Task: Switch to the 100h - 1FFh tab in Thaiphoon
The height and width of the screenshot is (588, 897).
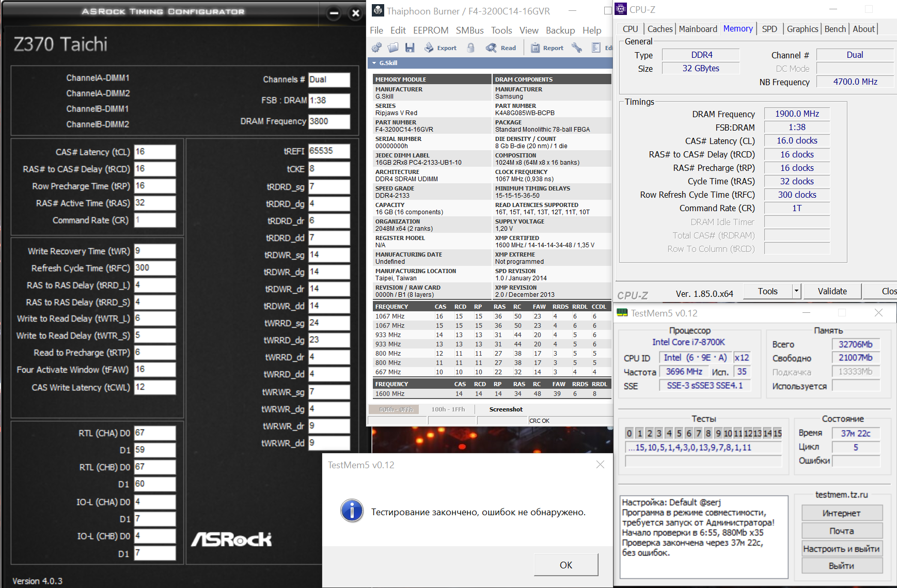Action: pyautogui.click(x=448, y=409)
